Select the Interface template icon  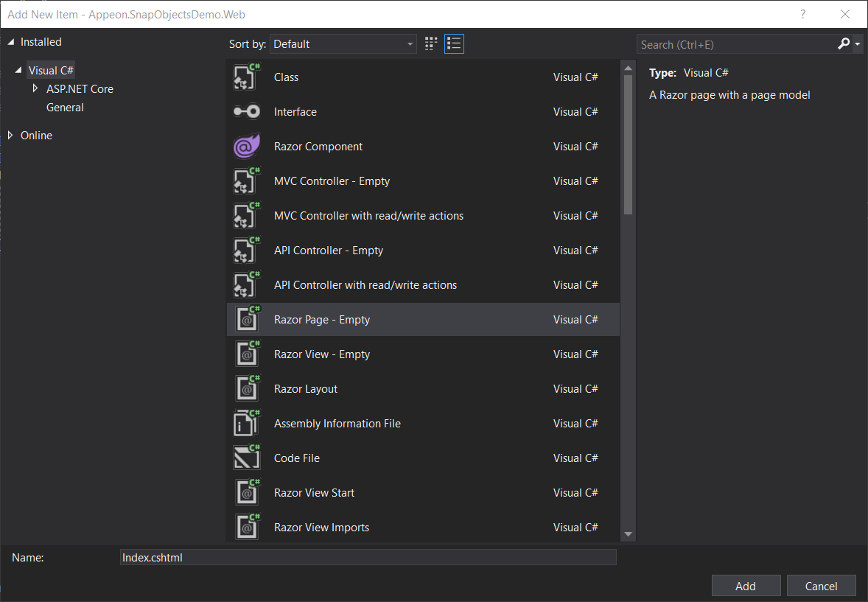pos(247,112)
